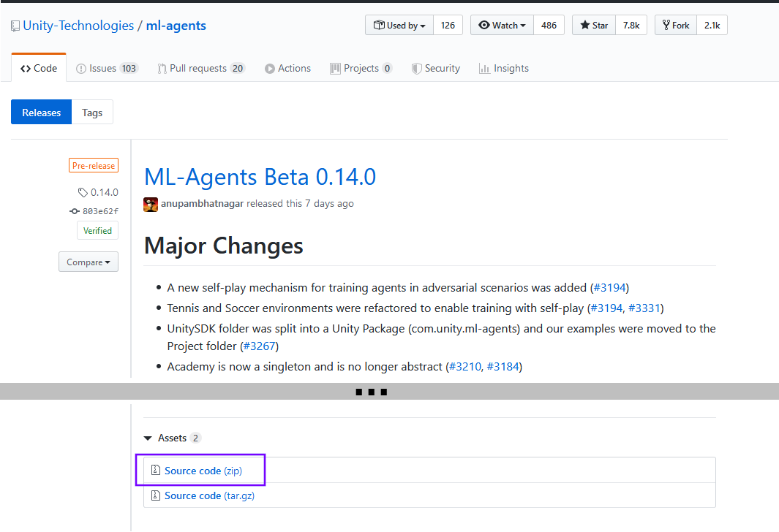Screen dimensions: 779x532
Task: Open the #3194 link in the Tennis and Soccer bullet
Action: pos(606,308)
